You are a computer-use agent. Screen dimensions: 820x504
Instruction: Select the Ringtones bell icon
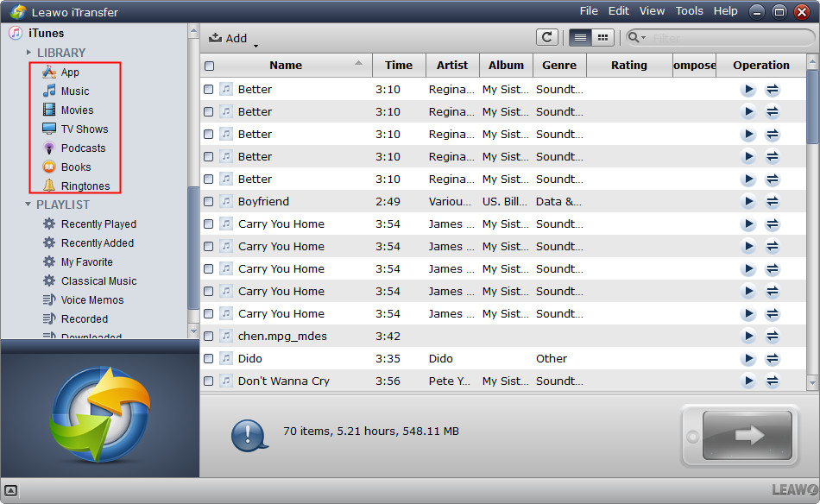pyautogui.click(x=49, y=186)
